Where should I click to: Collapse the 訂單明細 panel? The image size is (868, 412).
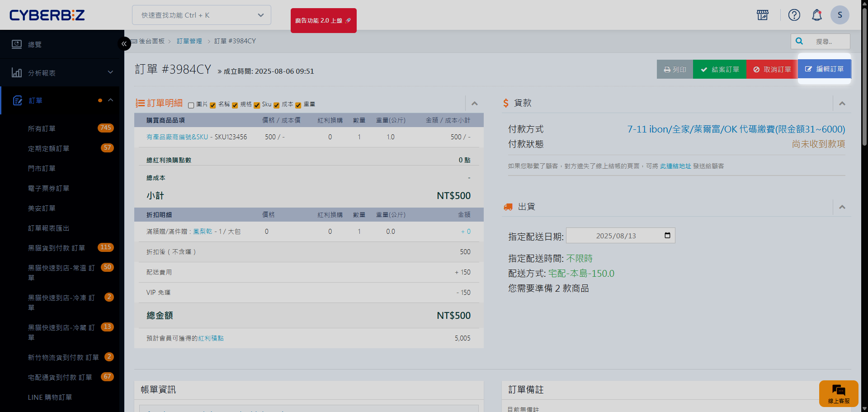[x=475, y=104]
